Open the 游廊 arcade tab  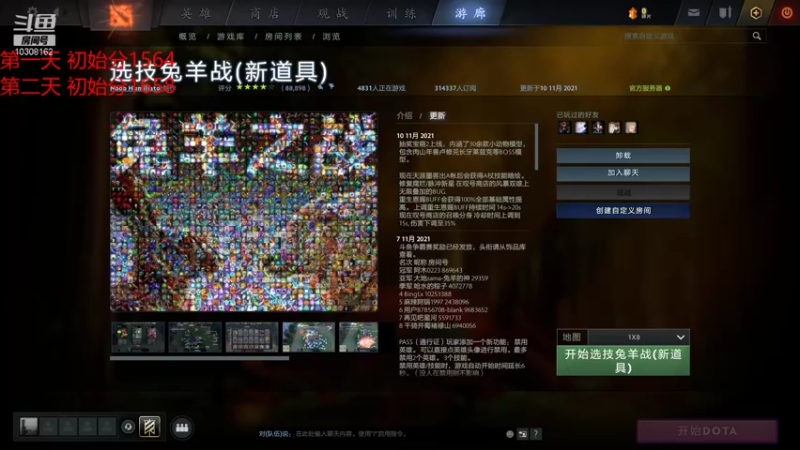(x=470, y=13)
